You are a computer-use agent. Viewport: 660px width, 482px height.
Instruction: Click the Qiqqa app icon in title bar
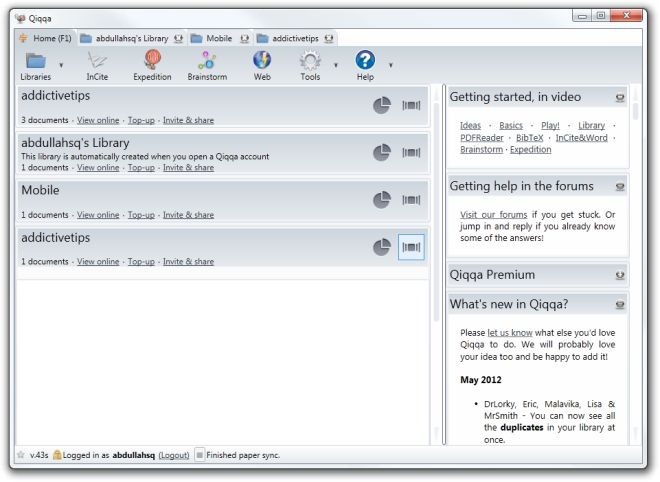coord(20,19)
